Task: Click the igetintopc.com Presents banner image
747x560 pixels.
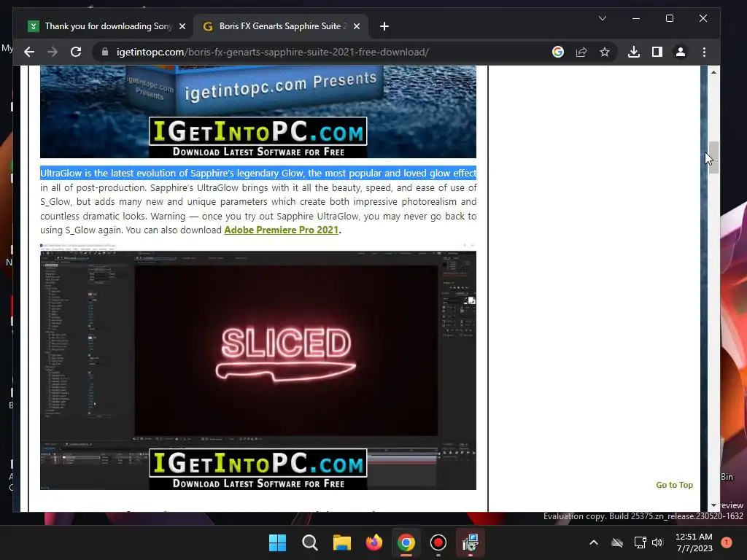Action: pos(258,112)
